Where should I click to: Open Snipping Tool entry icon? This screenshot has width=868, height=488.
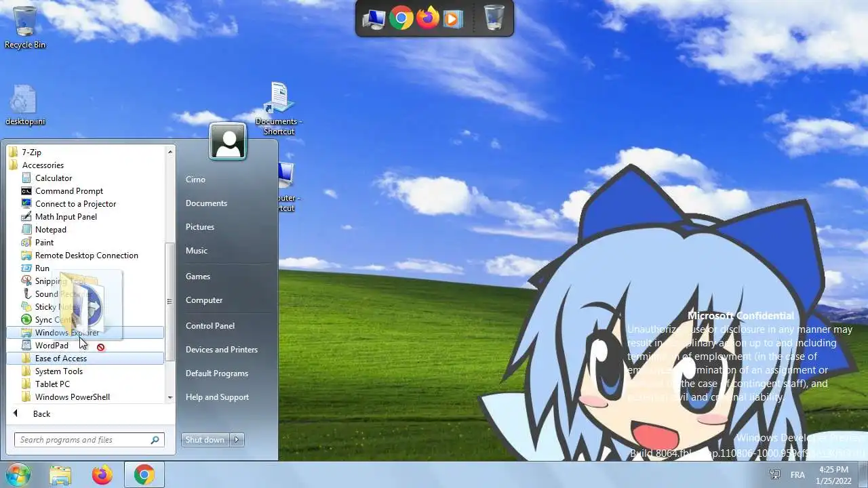tap(26, 281)
